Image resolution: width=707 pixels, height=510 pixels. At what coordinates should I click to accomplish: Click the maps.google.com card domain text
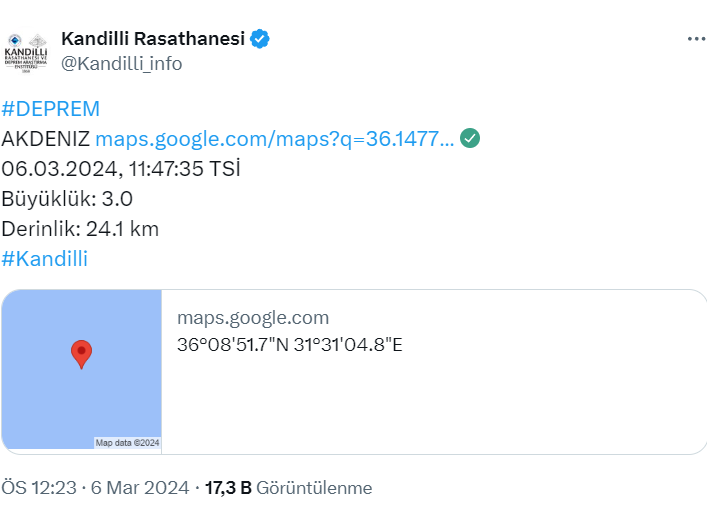pos(253,318)
